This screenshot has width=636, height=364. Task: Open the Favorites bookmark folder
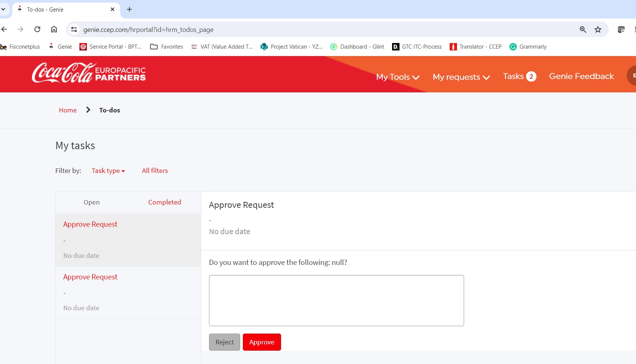click(166, 47)
